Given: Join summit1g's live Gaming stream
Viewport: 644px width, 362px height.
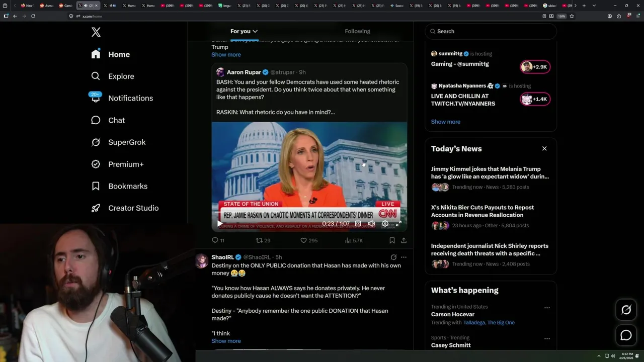Looking at the screenshot, I should pyautogui.click(x=460, y=64).
